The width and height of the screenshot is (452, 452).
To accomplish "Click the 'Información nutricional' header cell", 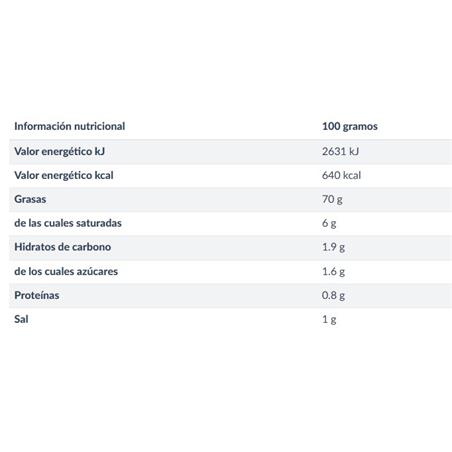I will [70, 126].
